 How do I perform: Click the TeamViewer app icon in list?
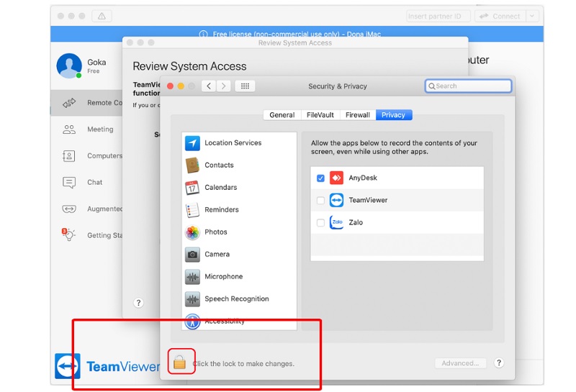pyautogui.click(x=336, y=200)
